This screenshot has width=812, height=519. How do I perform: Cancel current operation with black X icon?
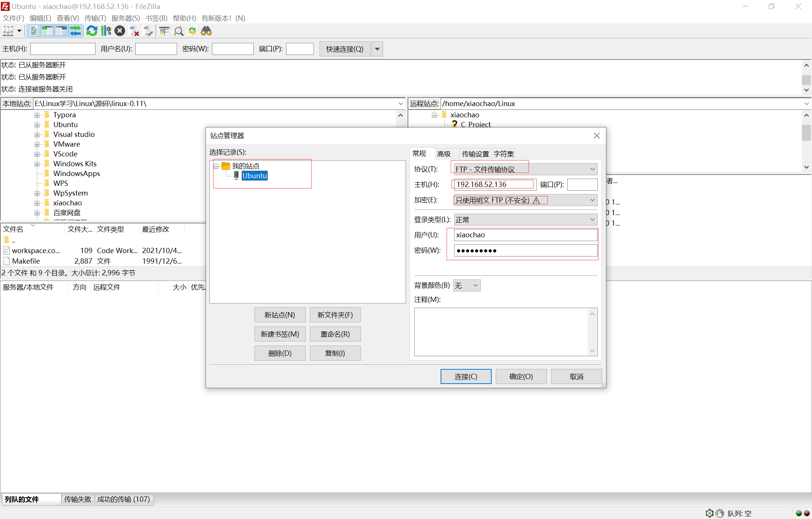[120, 31]
